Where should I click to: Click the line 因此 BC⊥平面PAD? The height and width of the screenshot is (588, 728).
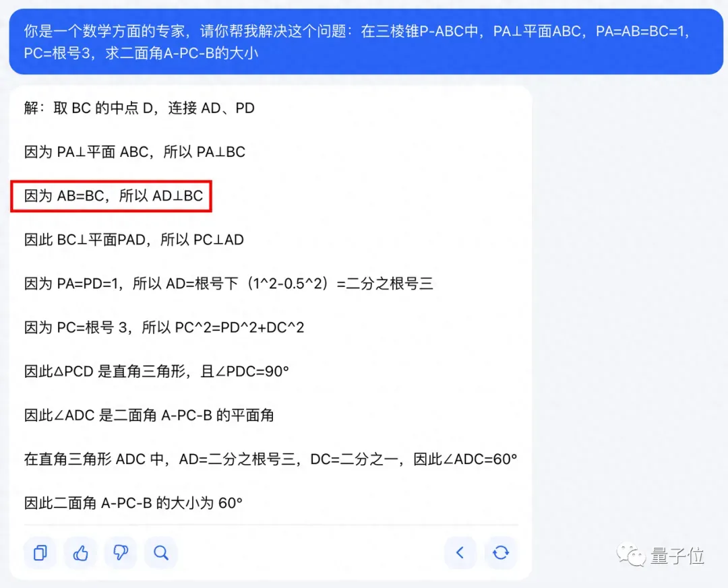[133, 240]
